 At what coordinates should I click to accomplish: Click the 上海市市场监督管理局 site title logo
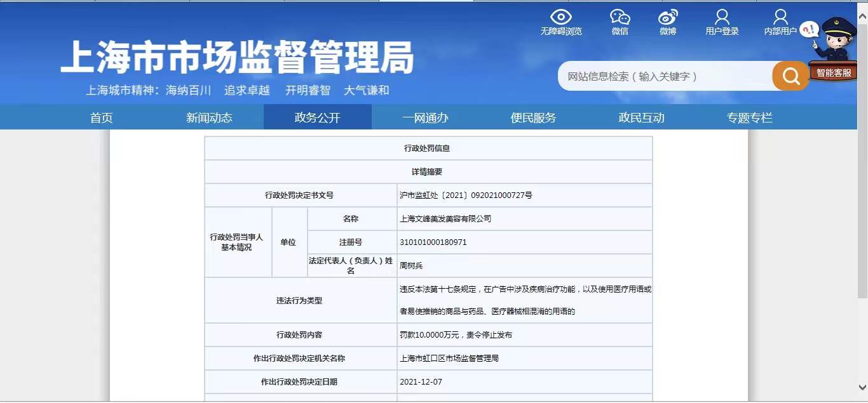point(237,57)
